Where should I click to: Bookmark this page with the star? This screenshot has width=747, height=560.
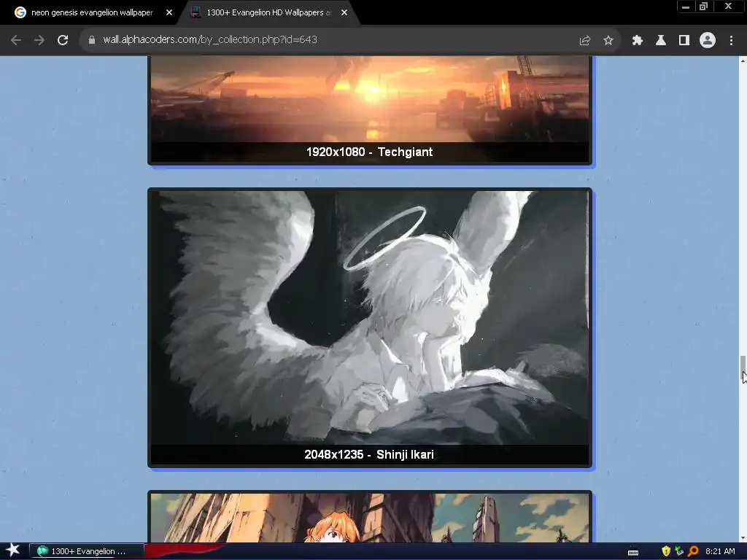click(608, 41)
